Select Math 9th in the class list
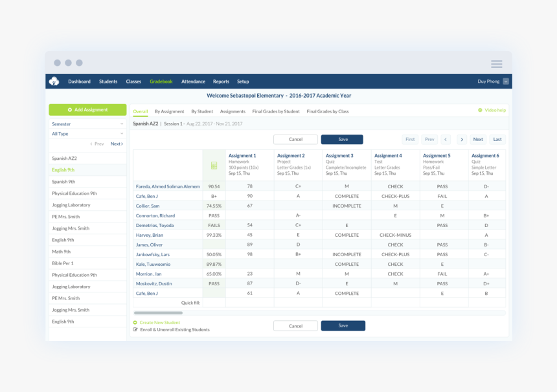Viewport: 557px width, 392px height. 62,252
